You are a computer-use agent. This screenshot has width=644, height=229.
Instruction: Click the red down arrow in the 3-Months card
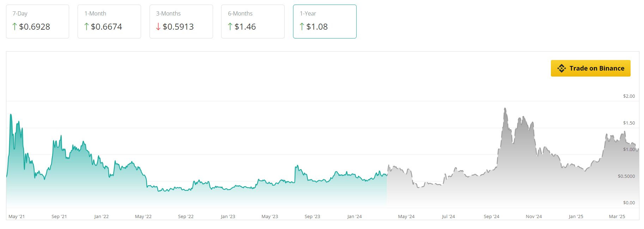point(158,26)
